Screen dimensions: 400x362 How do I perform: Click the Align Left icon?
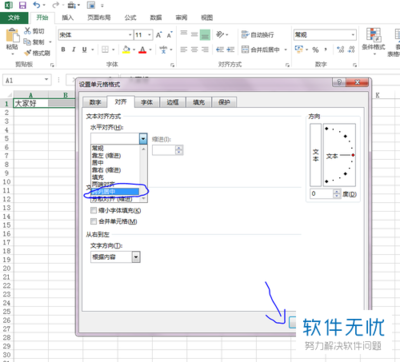pos(184,50)
